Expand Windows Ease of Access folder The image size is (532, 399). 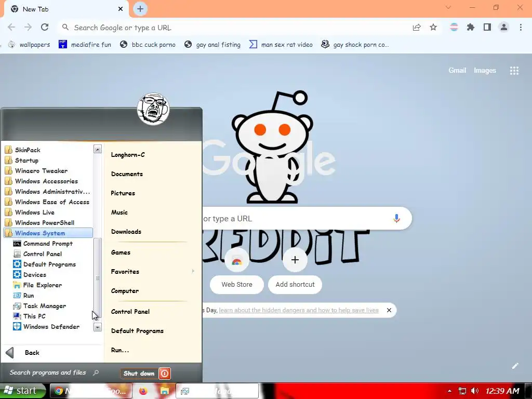(x=48, y=202)
